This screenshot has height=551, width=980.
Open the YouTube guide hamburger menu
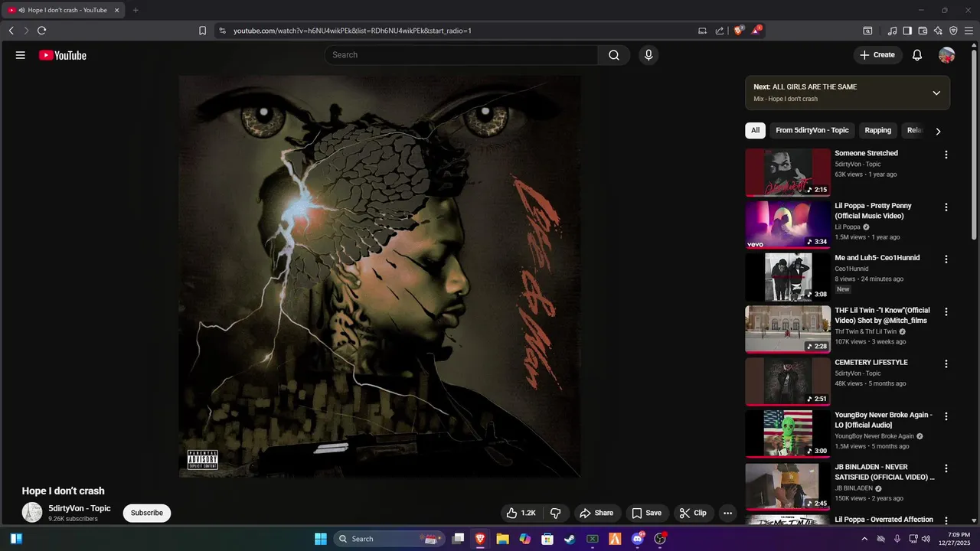click(x=21, y=55)
